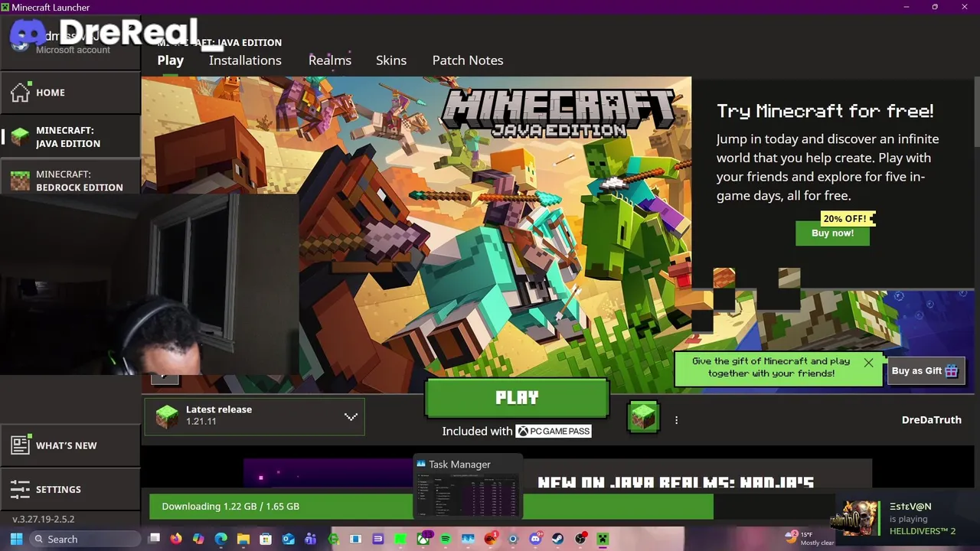Screen dimensions: 980x551
Task: Open Steam from the taskbar
Action: click(x=557, y=539)
